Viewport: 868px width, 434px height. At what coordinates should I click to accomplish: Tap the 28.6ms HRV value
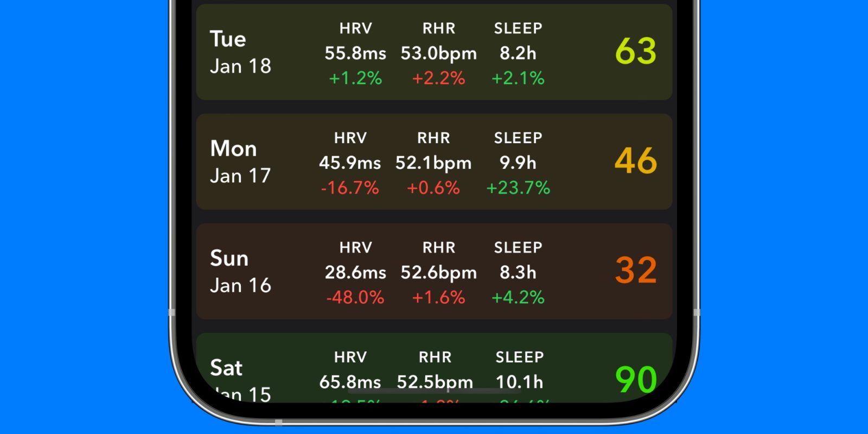355,272
